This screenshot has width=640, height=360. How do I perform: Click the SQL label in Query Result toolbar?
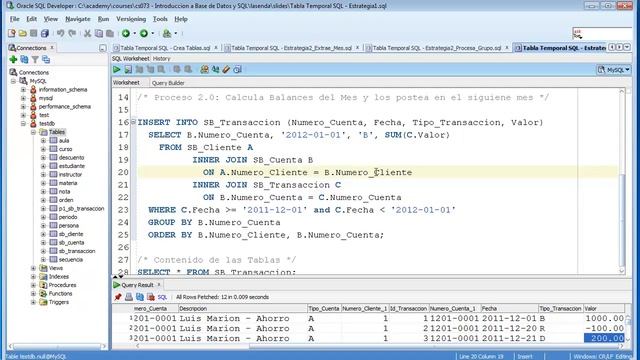(x=162, y=297)
